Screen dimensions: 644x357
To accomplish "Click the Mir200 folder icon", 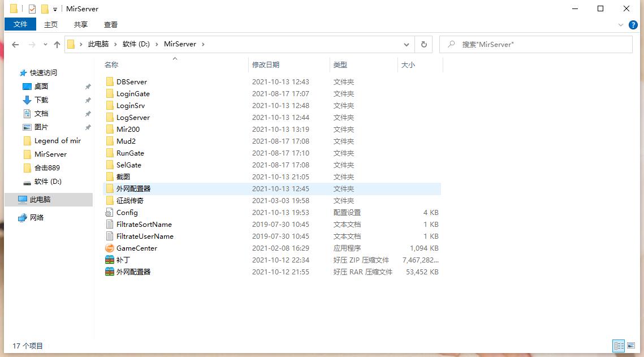I will coord(109,130).
